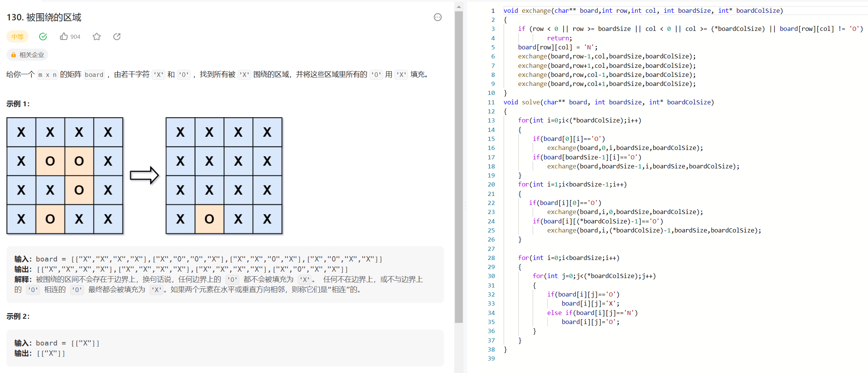Click the if condition on line 3
This screenshot has height=373, width=868.
coord(690,29)
